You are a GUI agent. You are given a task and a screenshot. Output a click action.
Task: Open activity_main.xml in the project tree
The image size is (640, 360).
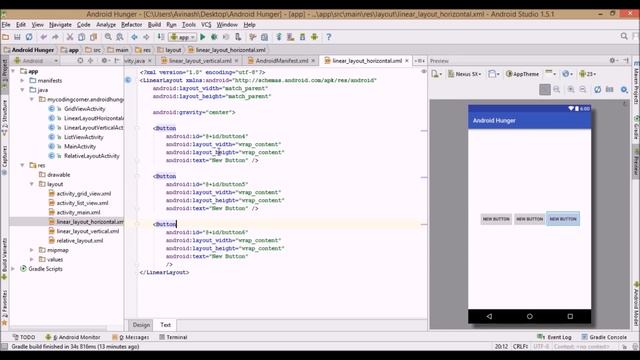click(x=78, y=212)
